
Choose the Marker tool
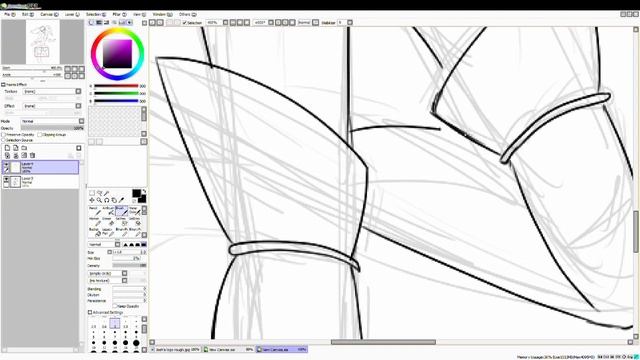94,222
